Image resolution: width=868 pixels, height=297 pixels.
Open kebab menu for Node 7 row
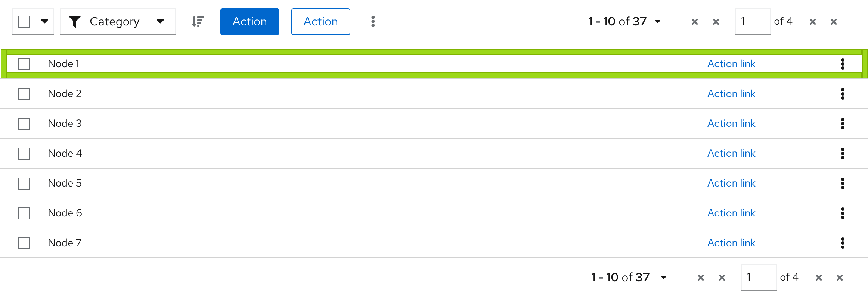(x=843, y=243)
